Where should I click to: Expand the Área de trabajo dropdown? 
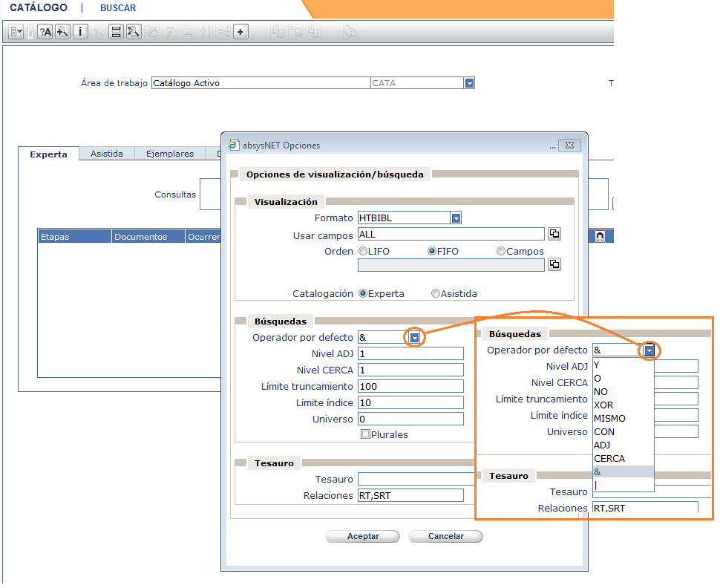(x=469, y=84)
